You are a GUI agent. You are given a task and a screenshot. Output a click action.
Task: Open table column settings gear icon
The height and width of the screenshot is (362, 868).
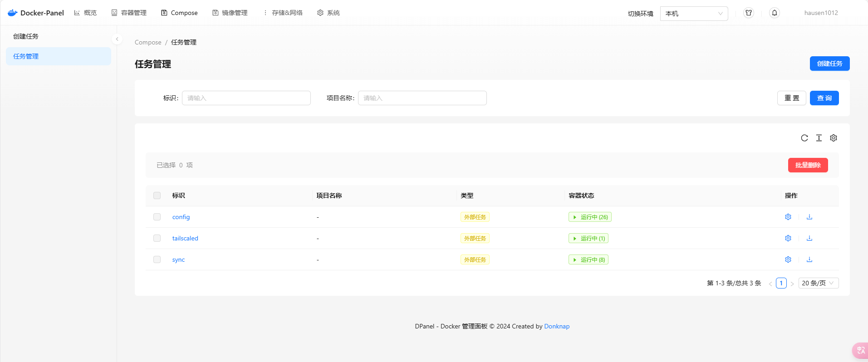834,138
